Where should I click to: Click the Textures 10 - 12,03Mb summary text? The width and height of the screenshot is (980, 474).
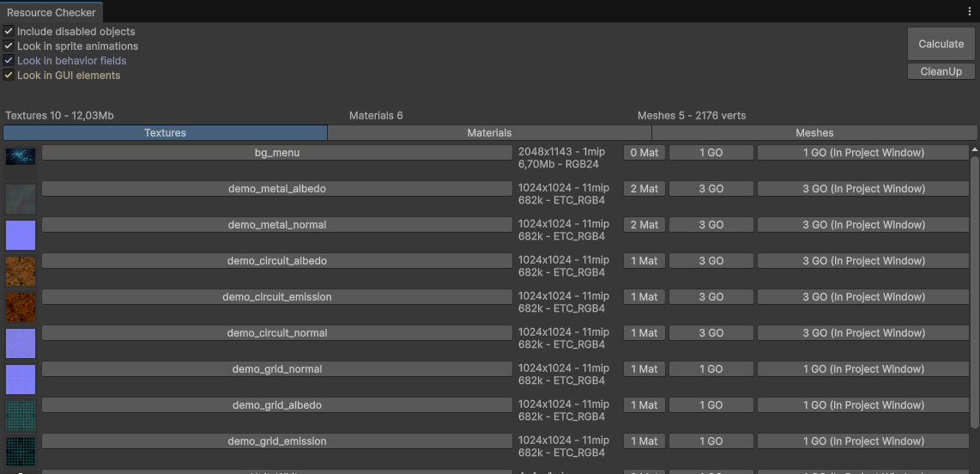tap(59, 116)
